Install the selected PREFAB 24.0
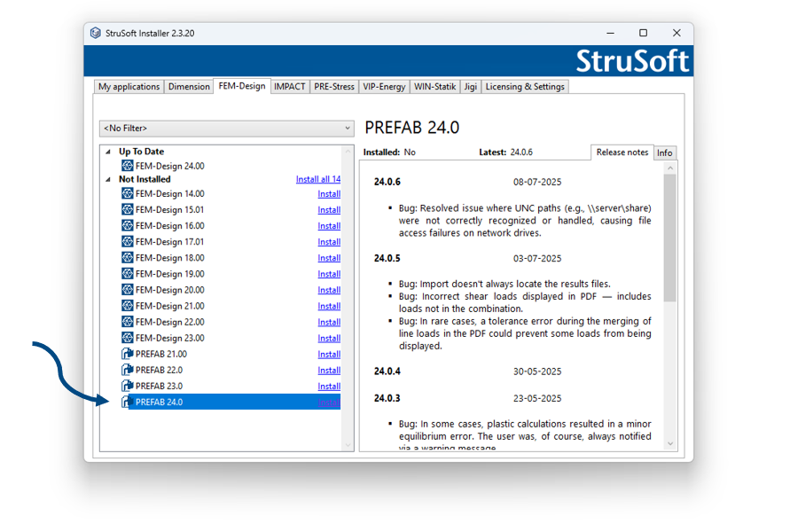790x532 pixels. [x=329, y=403]
